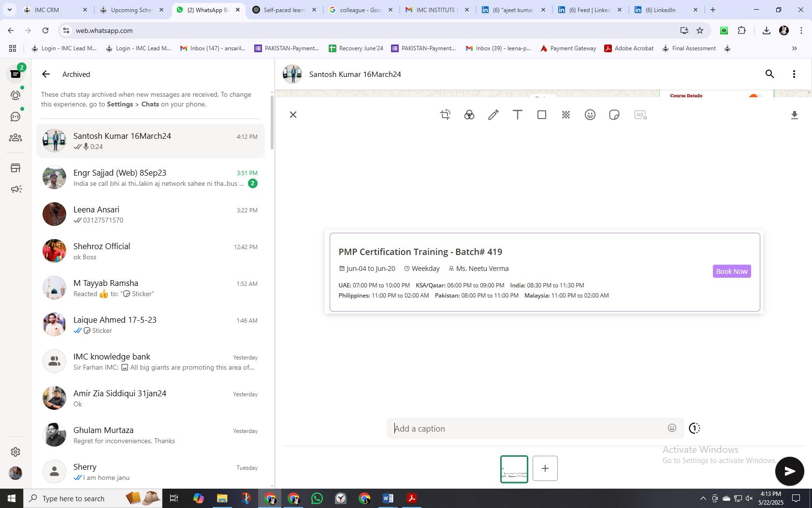Select the pencil draw tool
Screen dimensions: 812x508
click(x=493, y=115)
